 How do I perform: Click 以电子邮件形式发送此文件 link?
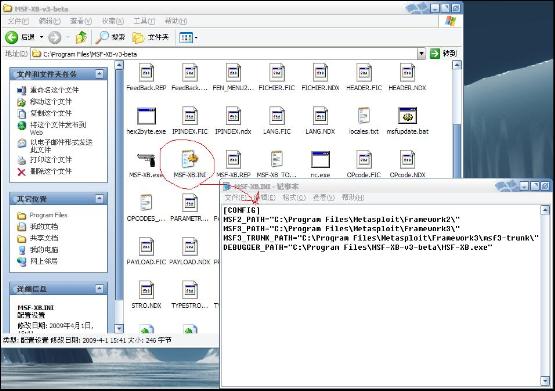[61, 146]
